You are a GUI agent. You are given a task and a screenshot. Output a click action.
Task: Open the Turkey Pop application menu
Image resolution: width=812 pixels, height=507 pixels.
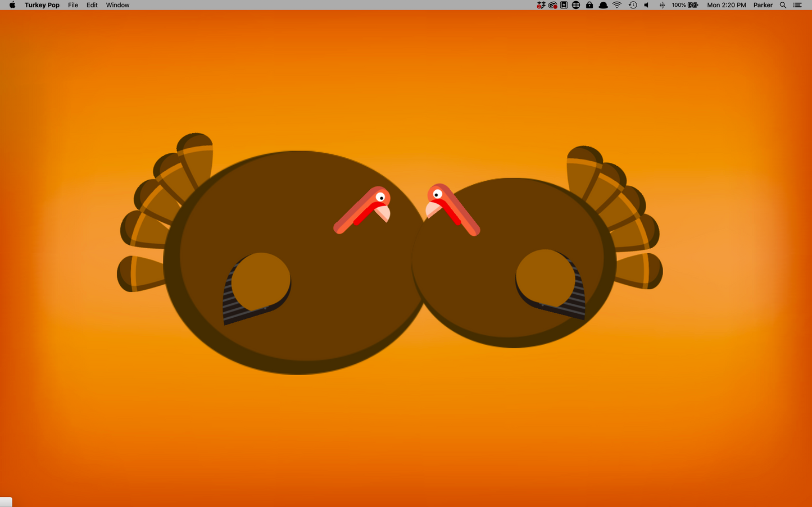(42, 5)
